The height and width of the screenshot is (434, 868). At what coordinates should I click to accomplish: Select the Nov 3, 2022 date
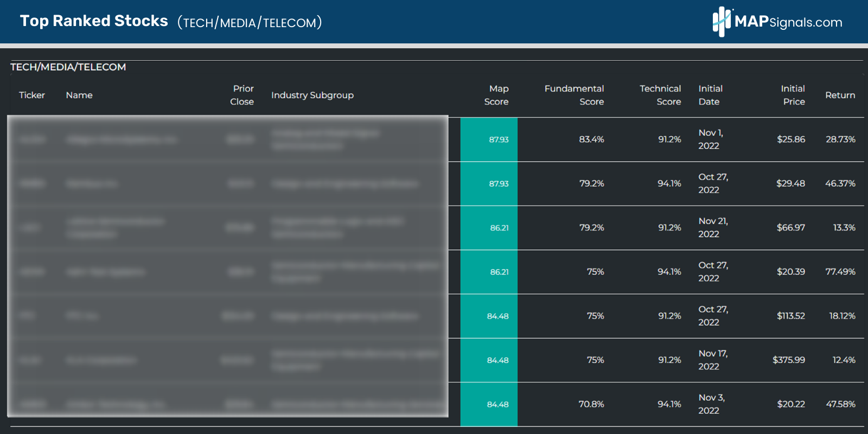[712, 404]
